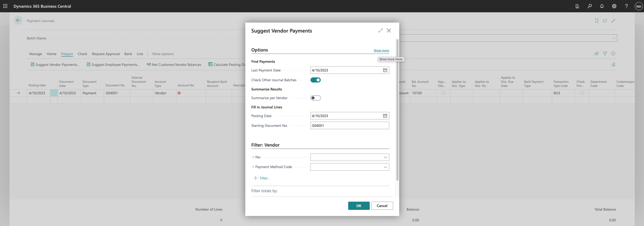The width and height of the screenshot is (644, 226).
Task: Tick the App. (Yes...) checkbox in the journal row
Action: pyautogui.click(x=443, y=93)
